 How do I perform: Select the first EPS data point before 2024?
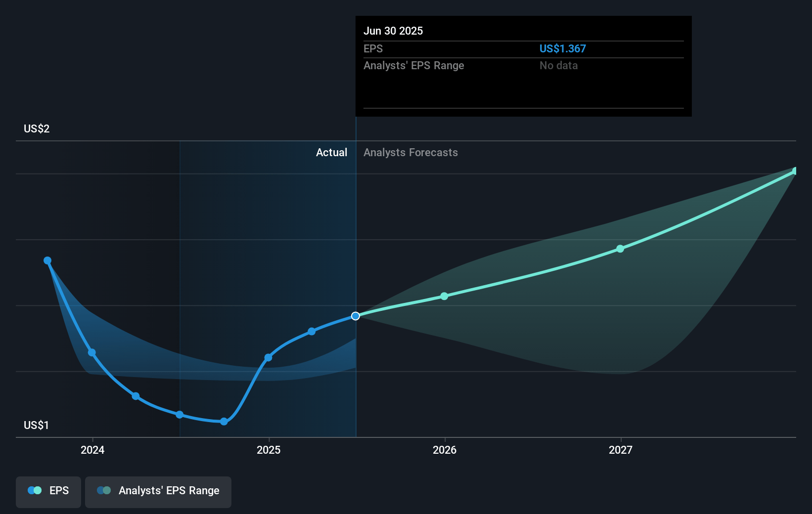pos(47,260)
